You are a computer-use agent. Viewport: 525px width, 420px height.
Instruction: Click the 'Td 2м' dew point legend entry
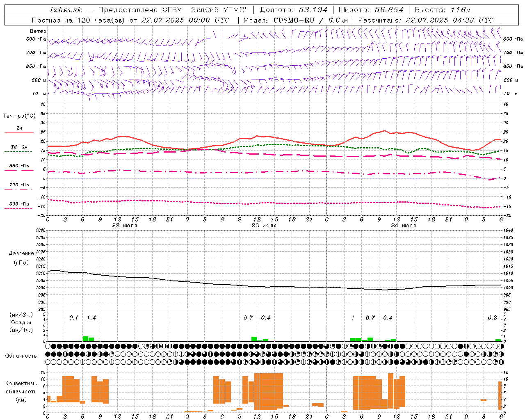pyautogui.click(x=19, y=147)
